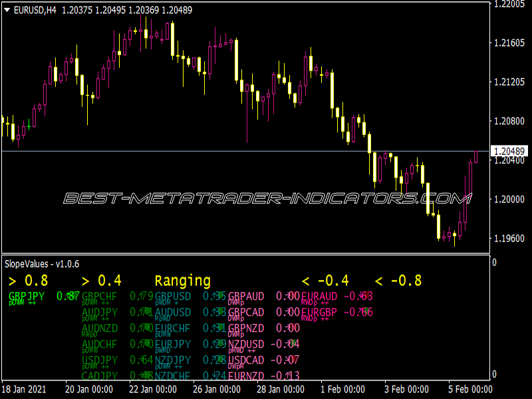Screen dimensions: 532x399
Task: Click the 26 Jan 00:00 time label
Action: [x=217, y=389]
